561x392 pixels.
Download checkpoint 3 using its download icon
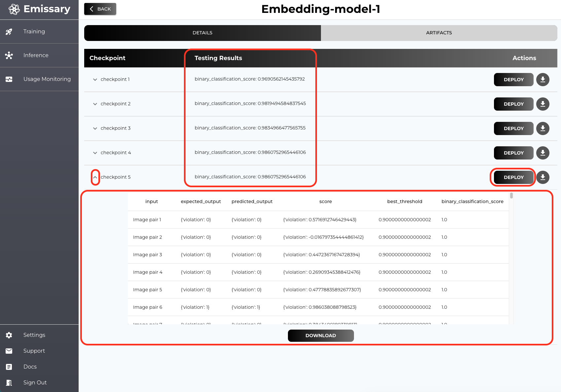(x=543, y=128)
